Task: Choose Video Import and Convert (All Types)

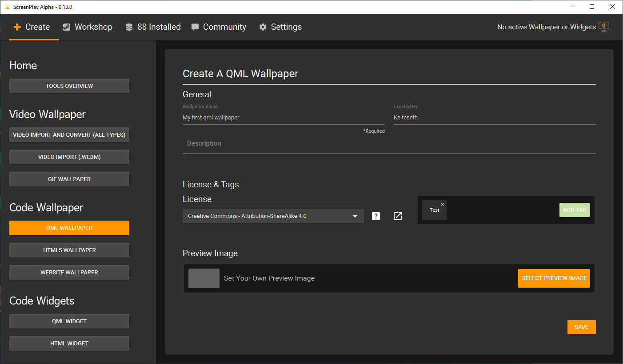Action: tap(69, 135)
